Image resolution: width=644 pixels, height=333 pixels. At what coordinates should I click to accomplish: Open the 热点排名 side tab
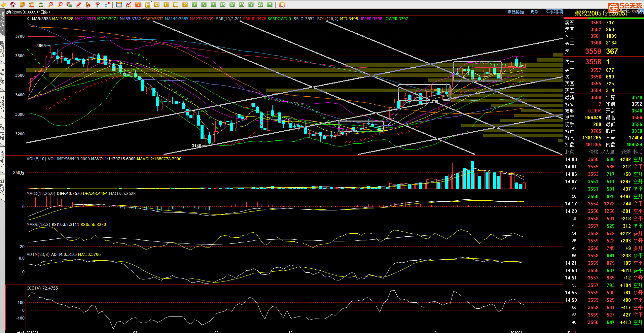(2, 160)
